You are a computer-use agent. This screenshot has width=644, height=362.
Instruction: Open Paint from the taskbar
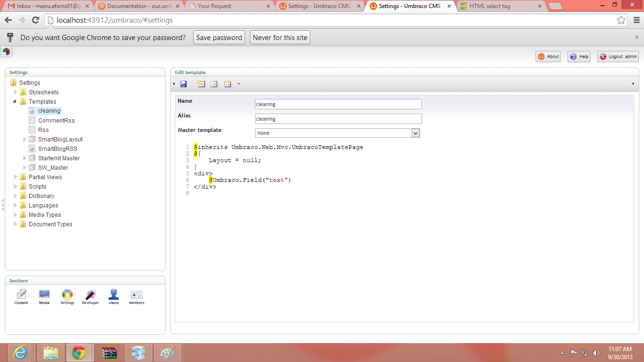coord(168,353)
